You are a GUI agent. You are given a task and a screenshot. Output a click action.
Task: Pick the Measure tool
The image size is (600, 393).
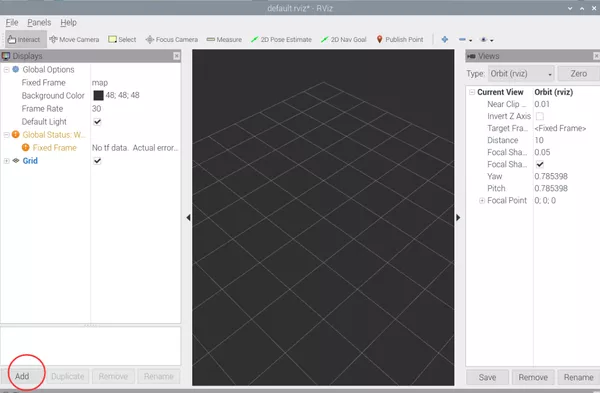224,39
